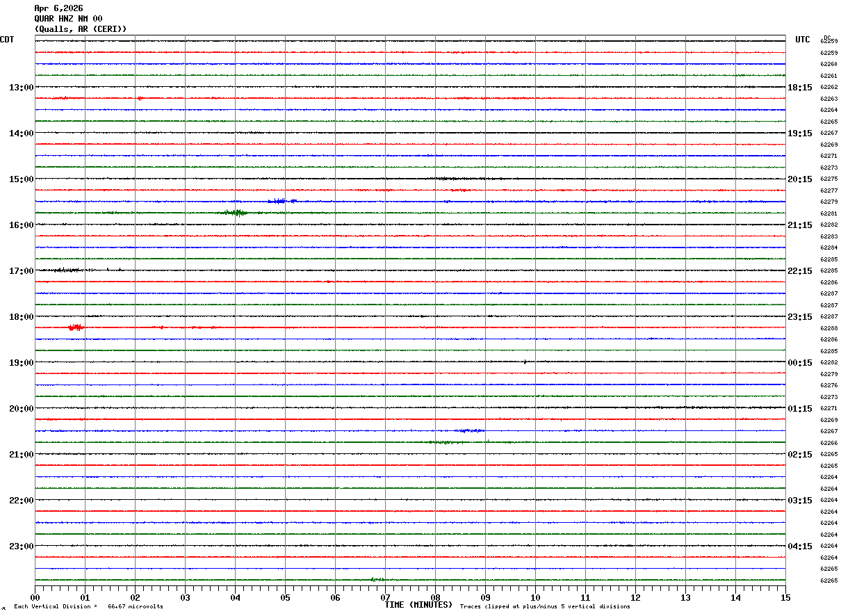Screen dimensions: 841x616
Task: Click the green wave burst near minute 04
Action: [x=236, y=213]
